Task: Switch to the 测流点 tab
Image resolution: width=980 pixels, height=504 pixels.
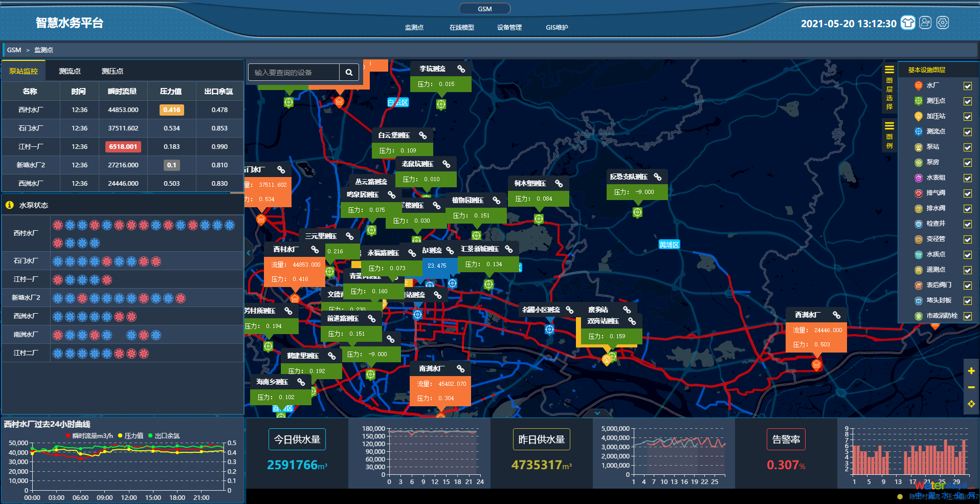Action: coord(70,71)
